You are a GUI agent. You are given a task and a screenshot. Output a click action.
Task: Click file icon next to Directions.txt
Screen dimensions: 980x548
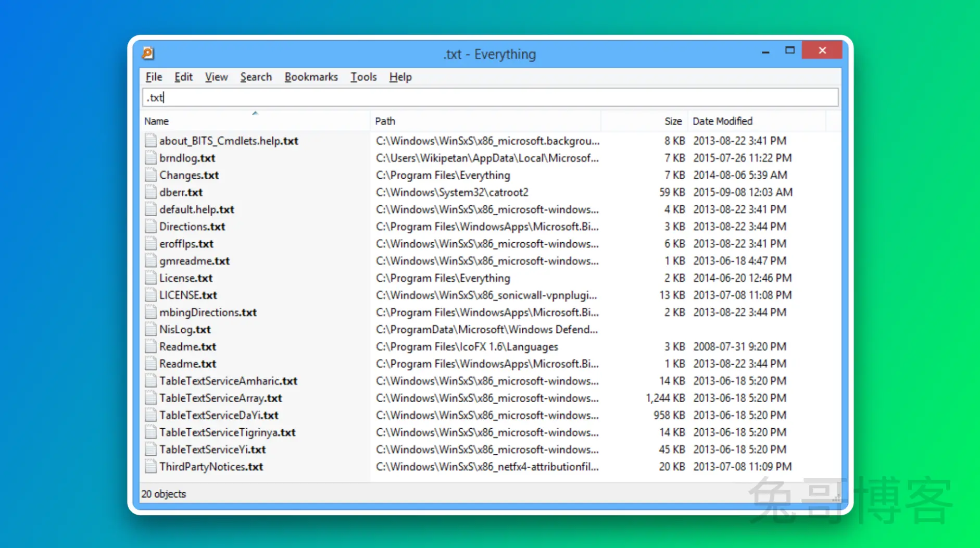(150, 227)
